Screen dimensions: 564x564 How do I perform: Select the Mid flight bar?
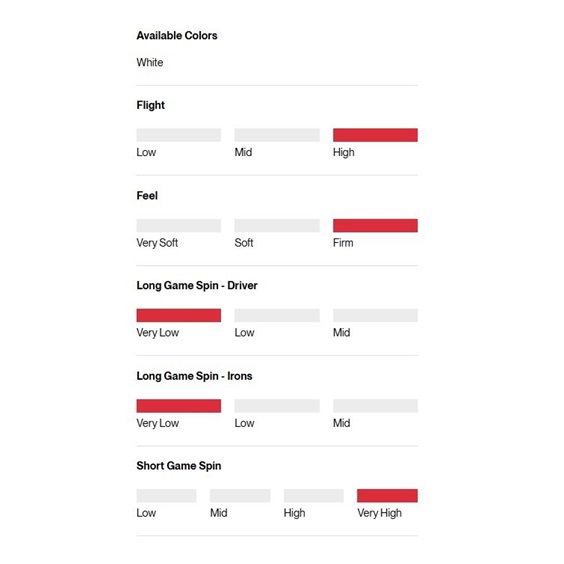tap(277, 135)
